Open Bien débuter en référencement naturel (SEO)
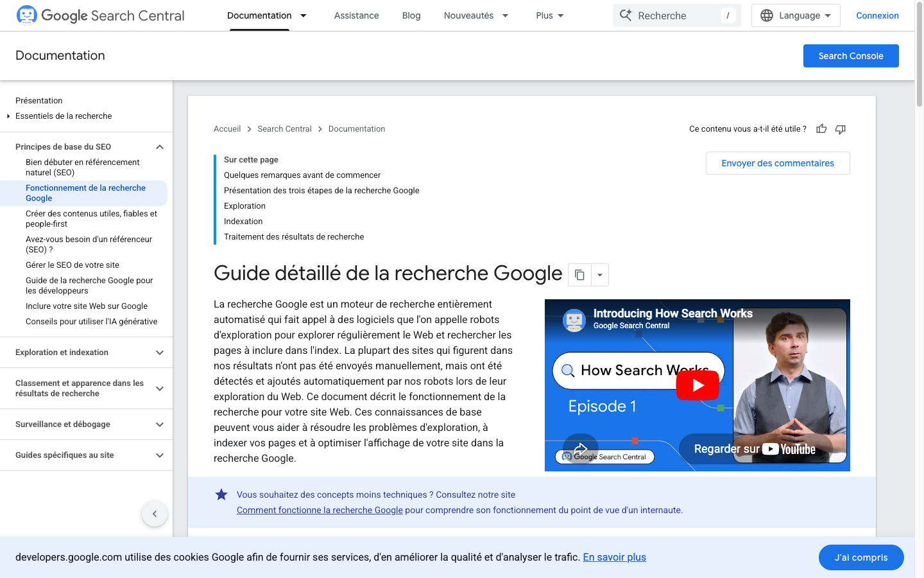Viewport: 924px width, 578px height. point(82,168)
